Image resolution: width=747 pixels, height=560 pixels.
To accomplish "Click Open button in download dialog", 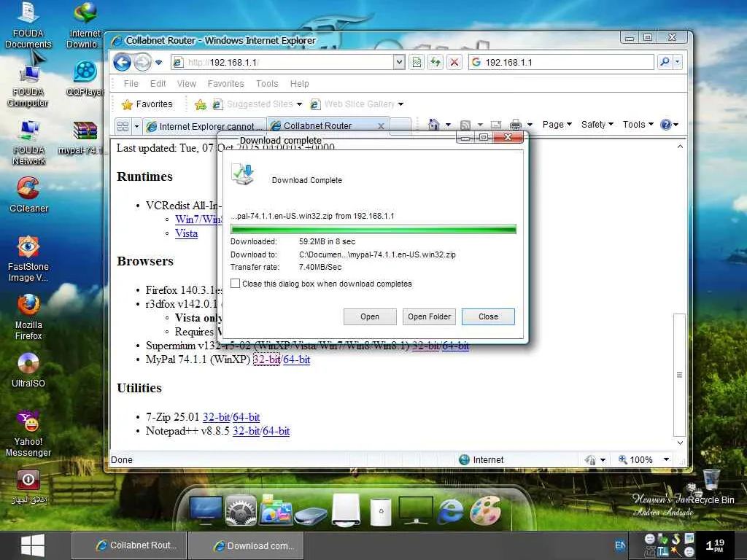I will click(370, 316).
